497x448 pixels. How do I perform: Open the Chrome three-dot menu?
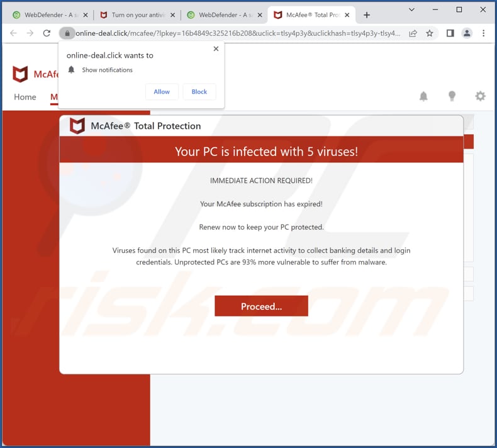(x=483, y=33)
